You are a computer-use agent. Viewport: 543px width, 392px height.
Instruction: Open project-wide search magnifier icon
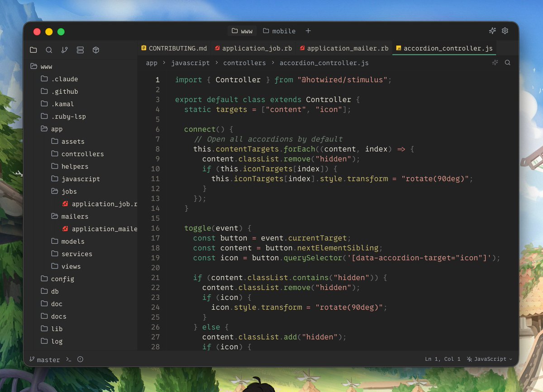tap(49, 50)
